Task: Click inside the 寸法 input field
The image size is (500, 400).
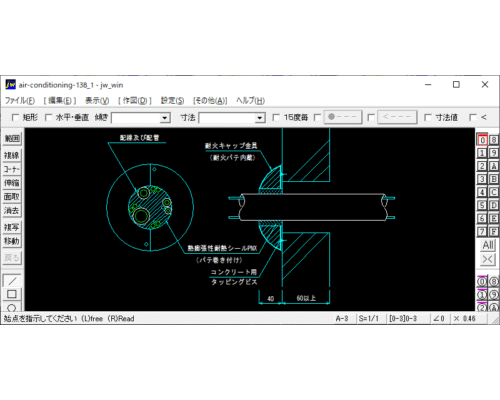Action: pos(227,118)
